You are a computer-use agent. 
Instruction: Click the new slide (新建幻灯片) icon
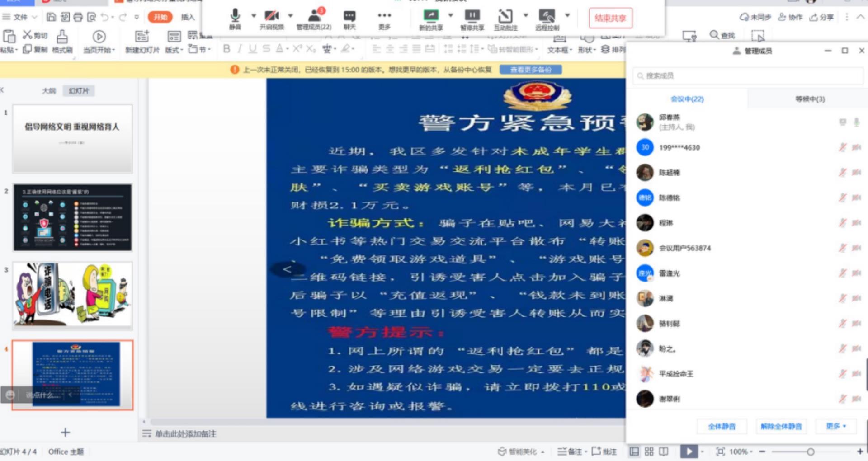pos(142,41)
